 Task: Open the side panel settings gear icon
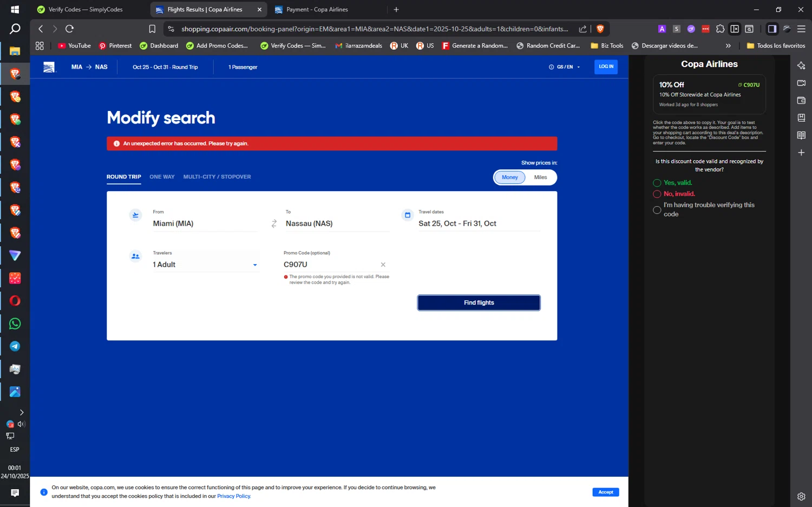click(801, 496)
